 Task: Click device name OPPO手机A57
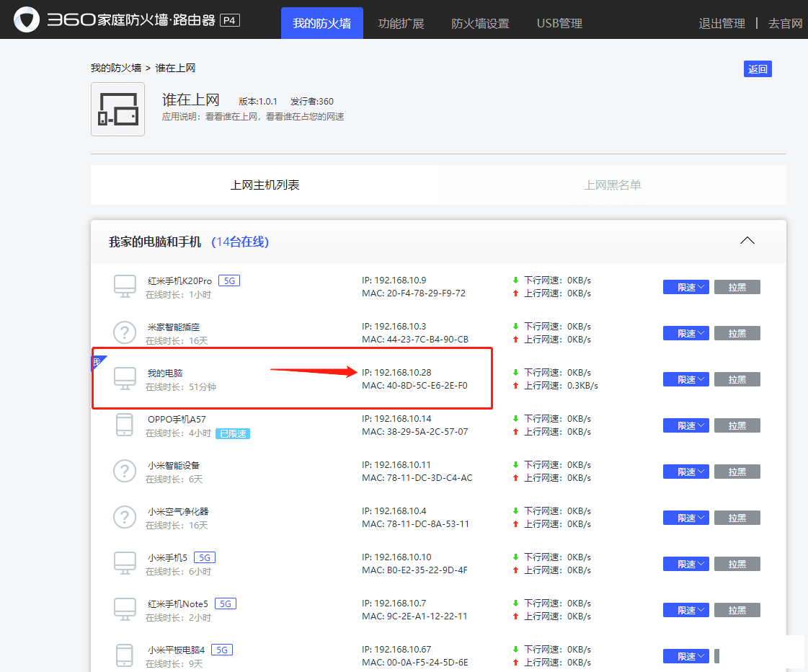177,420
